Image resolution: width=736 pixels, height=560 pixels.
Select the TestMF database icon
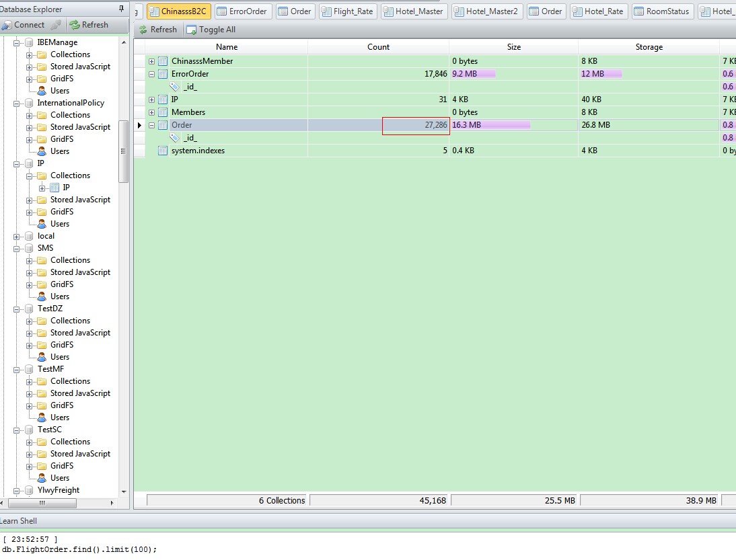click(29, 370)
